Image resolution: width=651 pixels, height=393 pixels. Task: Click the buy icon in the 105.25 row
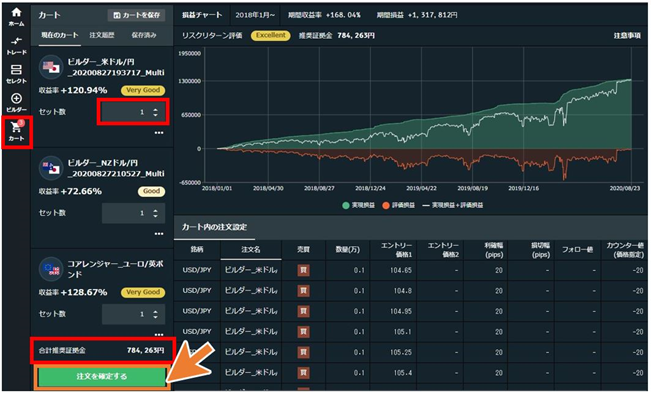[303, 352]
